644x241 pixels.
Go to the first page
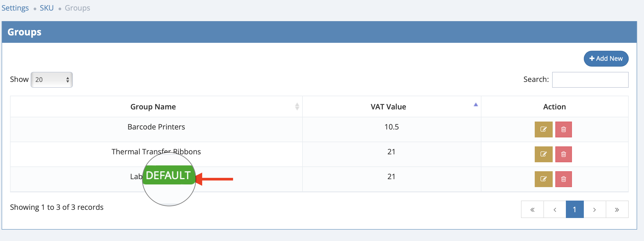(x=532, y=210)
